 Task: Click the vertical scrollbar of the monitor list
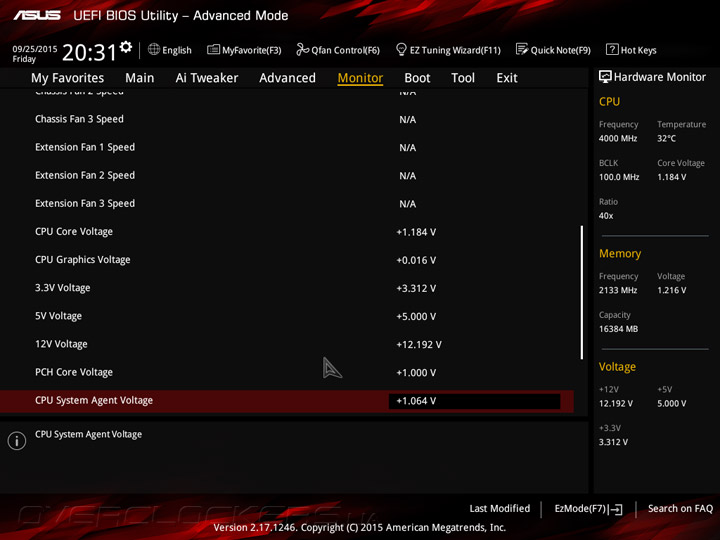click(x=582, y=292)
